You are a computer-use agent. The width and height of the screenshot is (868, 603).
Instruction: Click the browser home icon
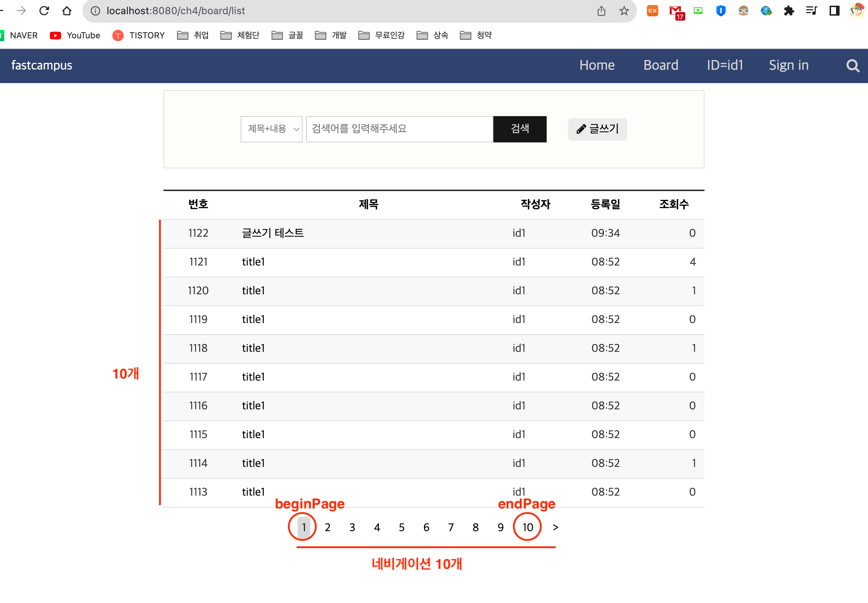tap(66, 11)
